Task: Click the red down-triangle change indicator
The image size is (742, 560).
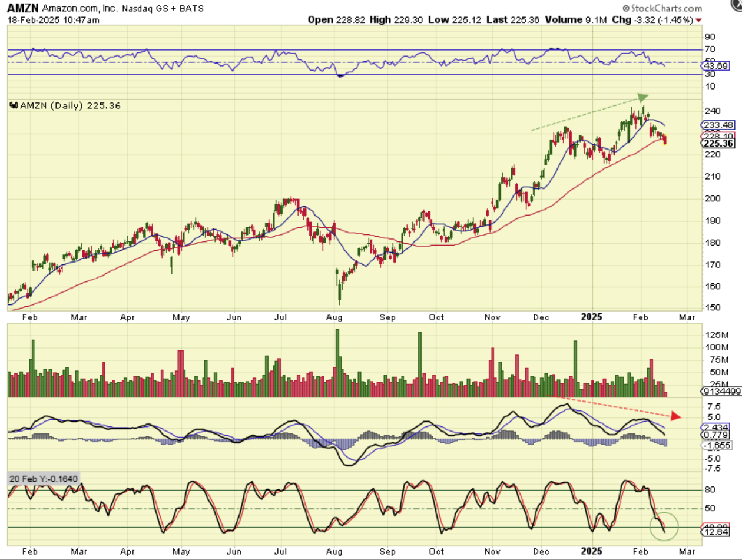Action: point(699,19)
